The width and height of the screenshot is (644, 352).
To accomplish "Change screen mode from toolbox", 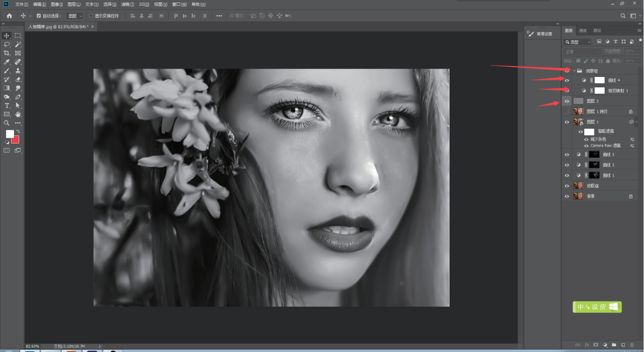I will 18,150.
